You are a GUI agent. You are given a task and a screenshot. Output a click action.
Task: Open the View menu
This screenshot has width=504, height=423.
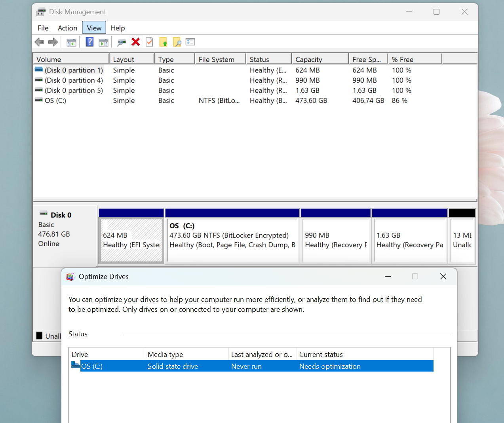94,28
